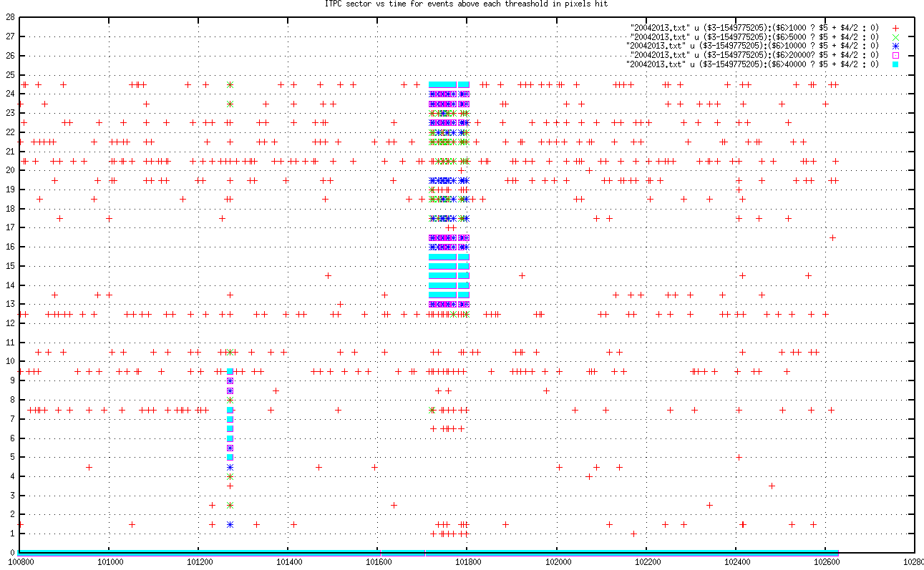Click y-axis tick label 20
Image resolution: width=924 pixels, height=570 pixels.
pos(10,170)
